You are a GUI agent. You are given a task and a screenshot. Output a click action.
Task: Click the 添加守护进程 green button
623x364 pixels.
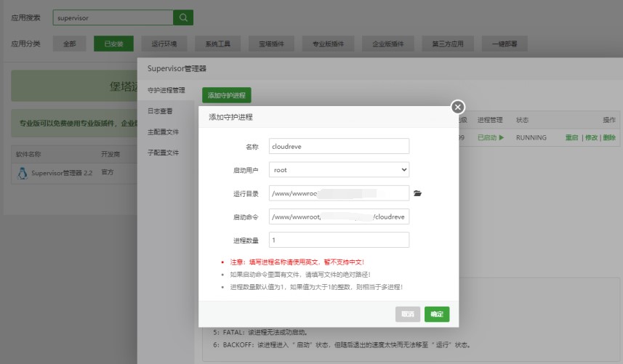(227, 95)
